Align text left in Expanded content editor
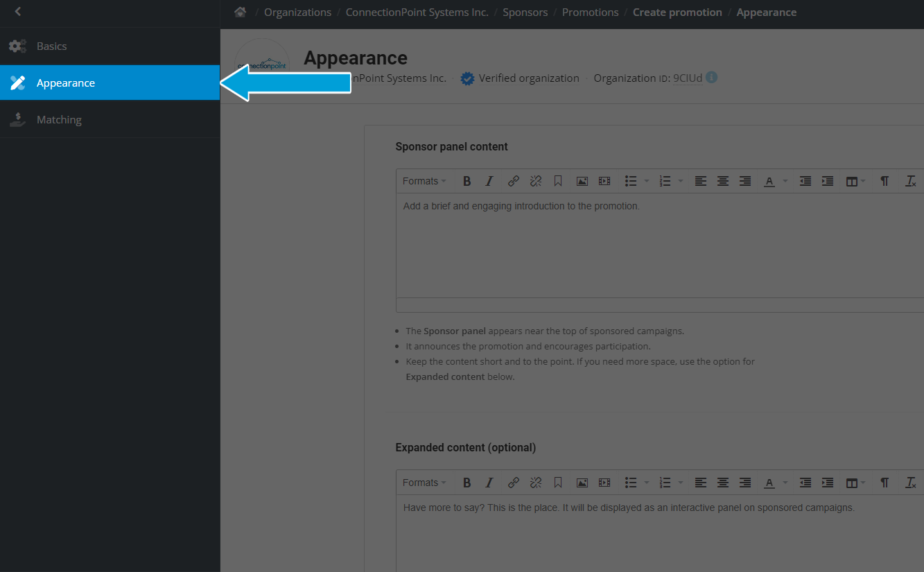924x572 pixels. tap(701, 483)
